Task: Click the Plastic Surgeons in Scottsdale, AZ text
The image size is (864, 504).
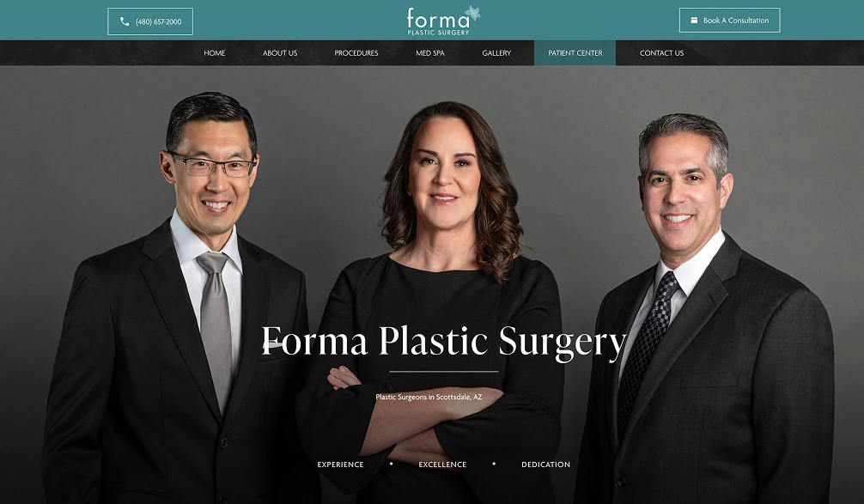Action: (x=429, y=397)
